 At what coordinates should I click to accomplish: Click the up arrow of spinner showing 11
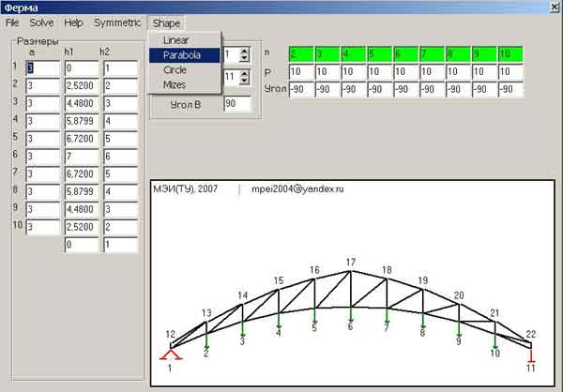click(244, 73)
